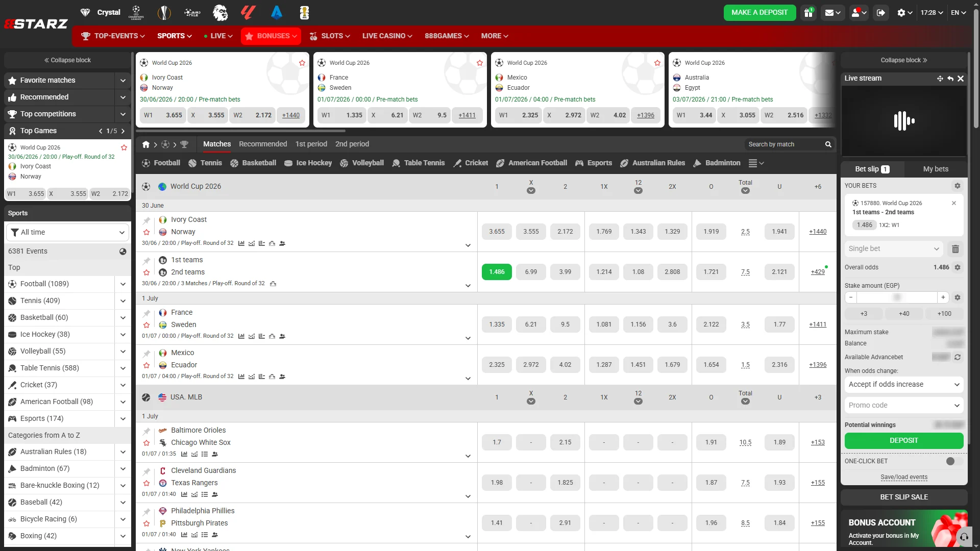Screen dimensions: 980x551
Task: Favorite the France vs Sweden match row
Action: (146, 325)
